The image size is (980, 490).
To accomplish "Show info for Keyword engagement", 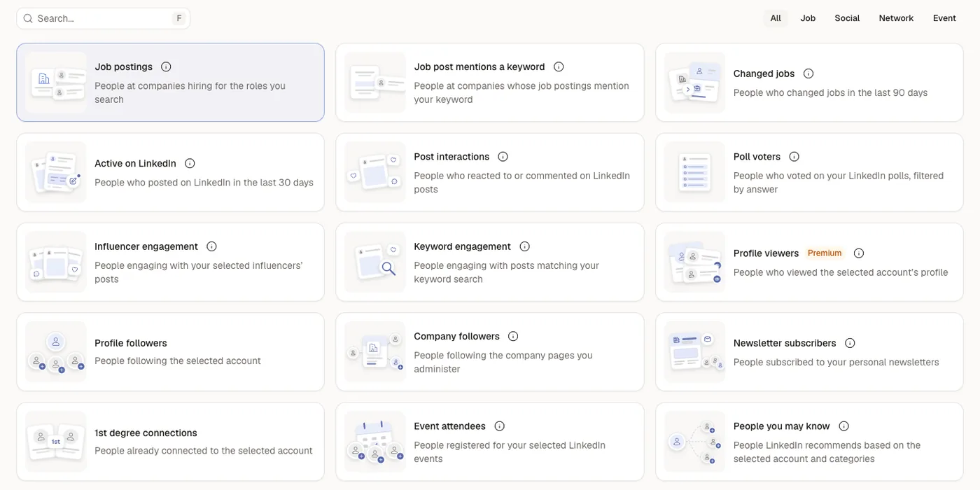I will [524, 246].
